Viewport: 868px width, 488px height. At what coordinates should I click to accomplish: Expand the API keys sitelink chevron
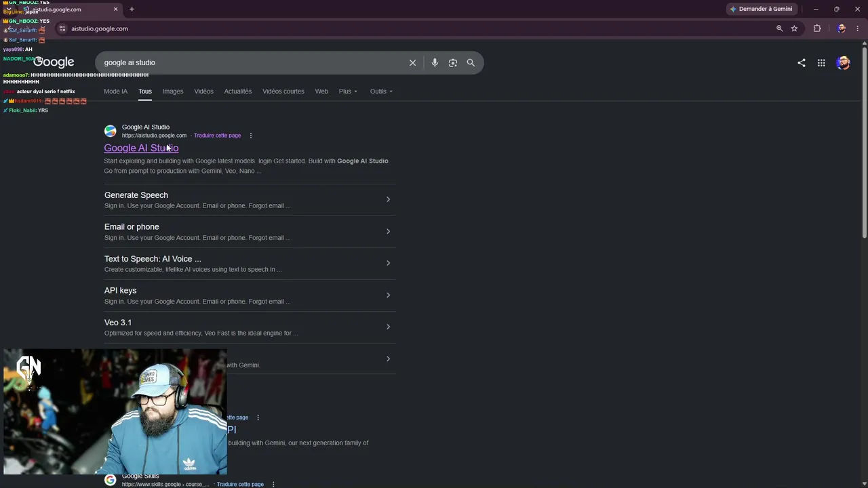[388, 295]
